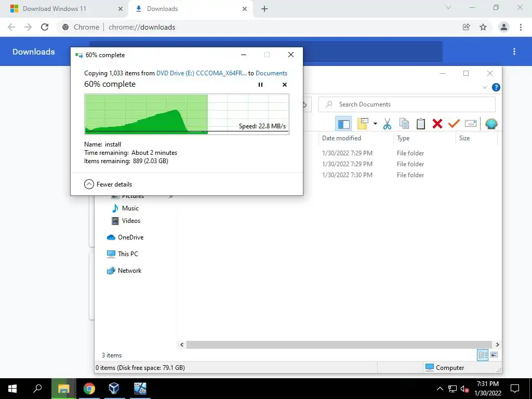Viewport: 532px width, 399px height.
Task: Open dropdown arrow beside folder options icon
Action: 375,124
